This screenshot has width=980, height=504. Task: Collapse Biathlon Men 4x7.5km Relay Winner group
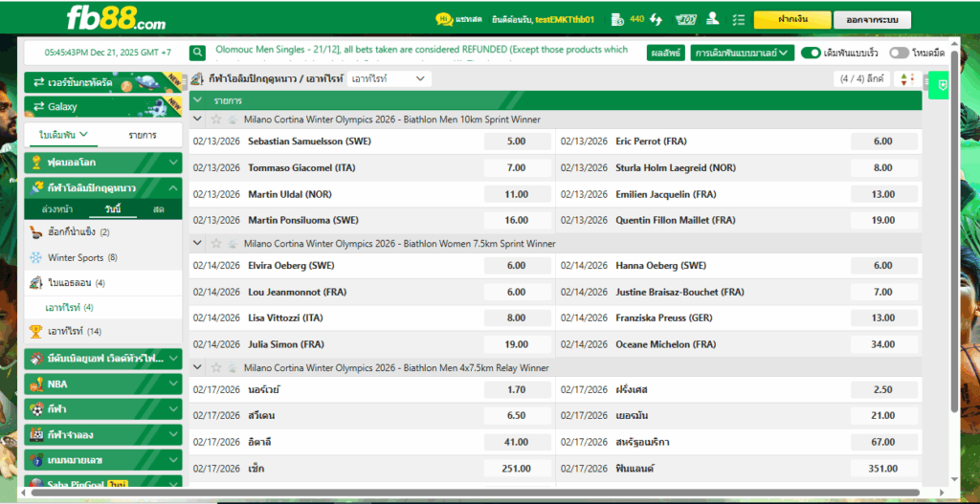pos(197,368)
